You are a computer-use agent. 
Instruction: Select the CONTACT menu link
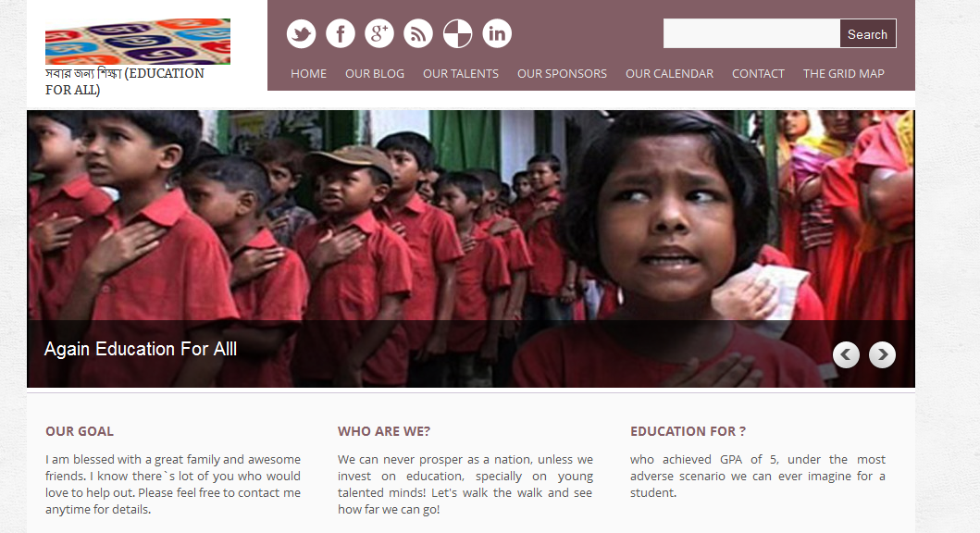pos(758,74)
